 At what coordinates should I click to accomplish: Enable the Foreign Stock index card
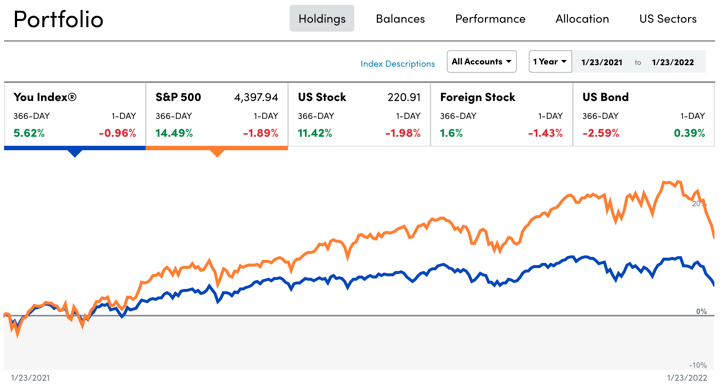[501, 115]
